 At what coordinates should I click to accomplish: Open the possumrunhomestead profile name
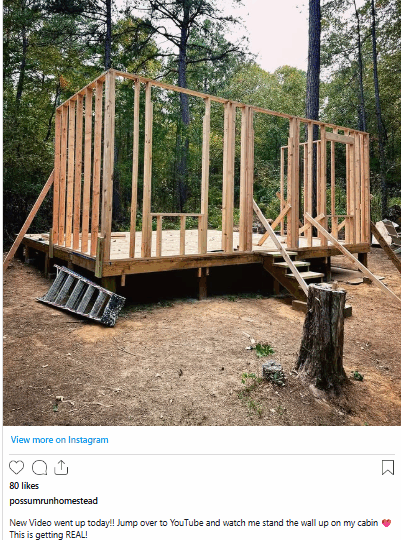(x=53, y=500)
